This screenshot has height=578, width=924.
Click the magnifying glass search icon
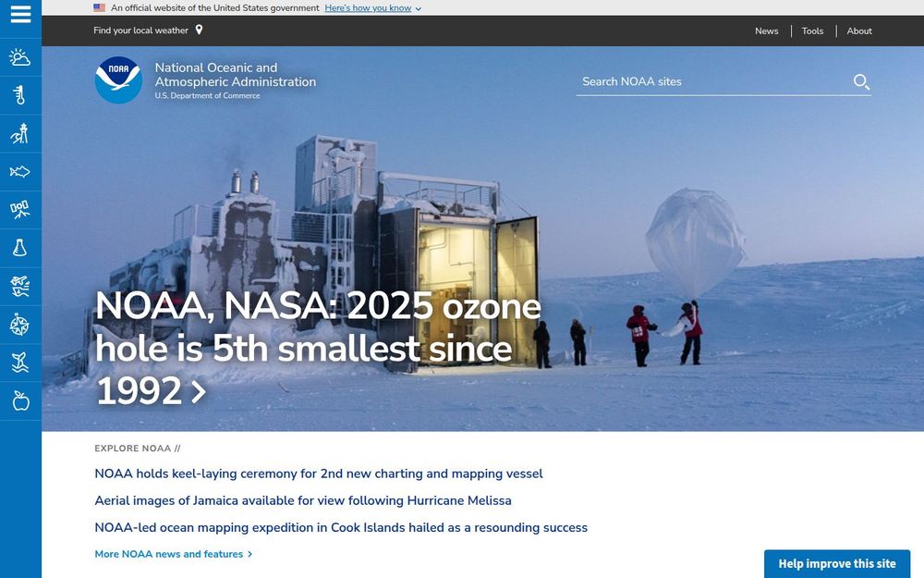[x=861, y=81]
